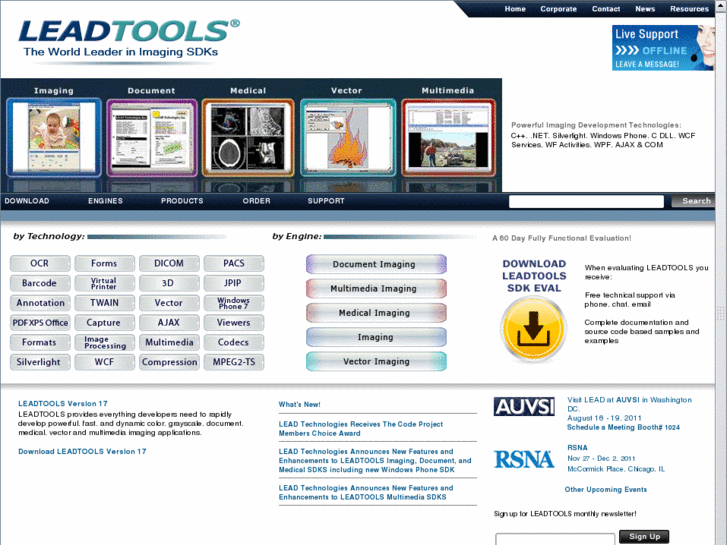Click the site search input field
This screenshot has height=545, width=727.
click(586, 201)
